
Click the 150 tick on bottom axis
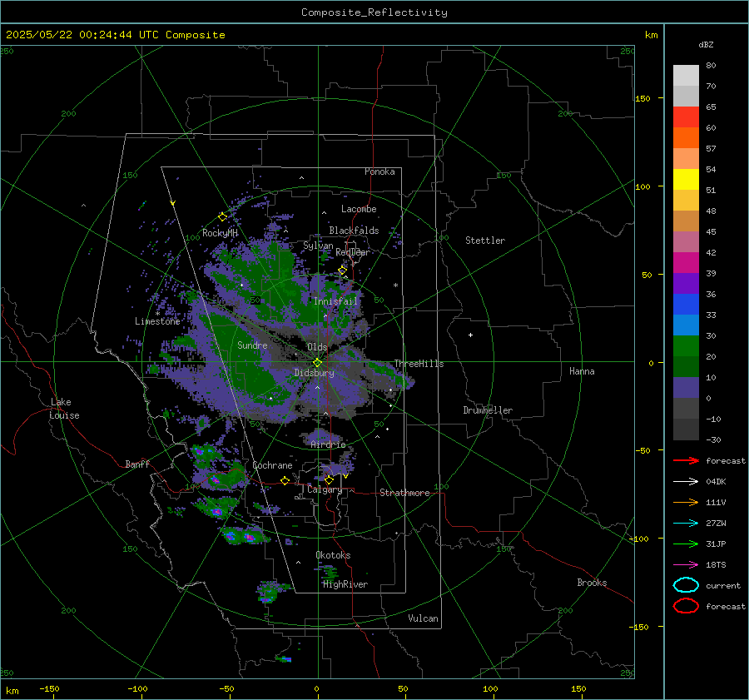point(578,688)
